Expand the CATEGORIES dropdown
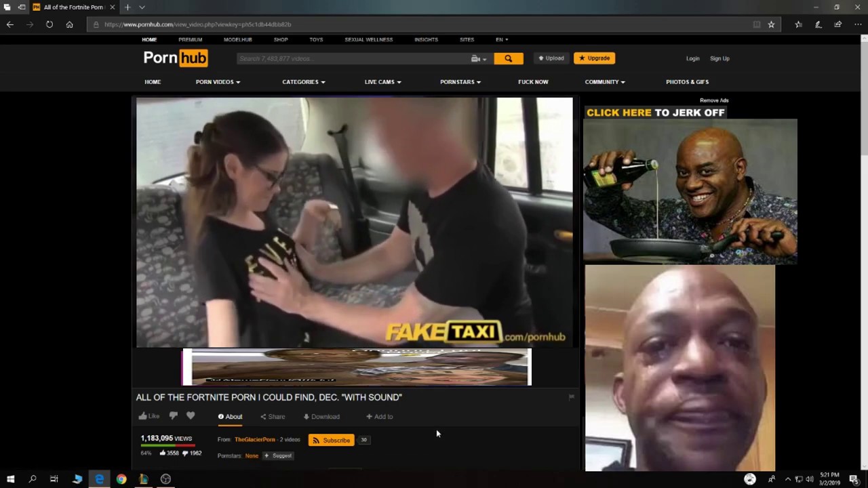 pyautogui.click(x=304, y=82)
